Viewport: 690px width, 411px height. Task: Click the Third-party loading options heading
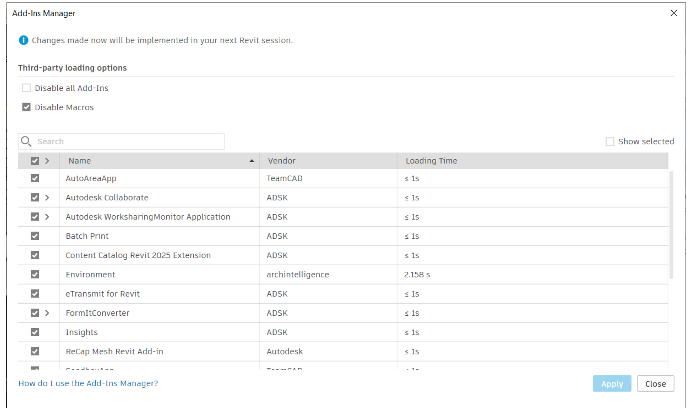[x=72, y=68]
